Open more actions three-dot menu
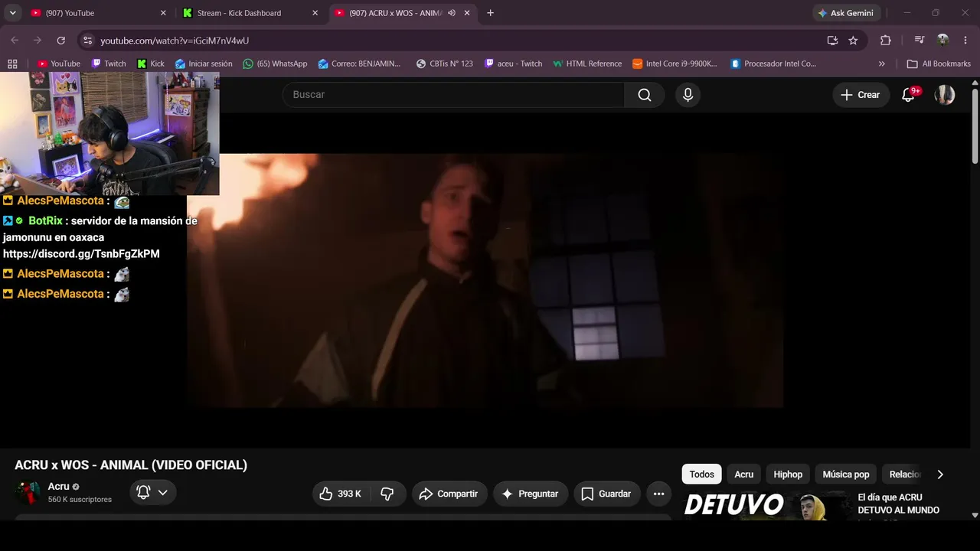The height and width of the screenshot is (551, 980). (658, 494)
